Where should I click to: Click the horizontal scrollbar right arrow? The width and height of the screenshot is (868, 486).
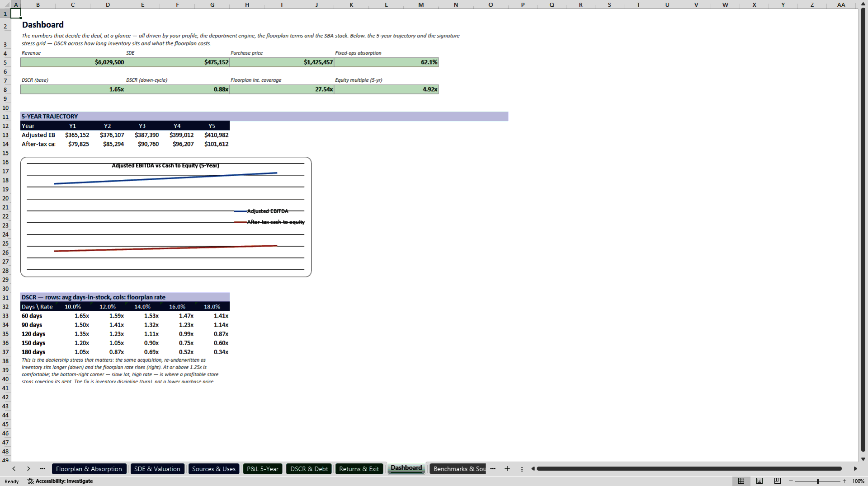(855, 469)
